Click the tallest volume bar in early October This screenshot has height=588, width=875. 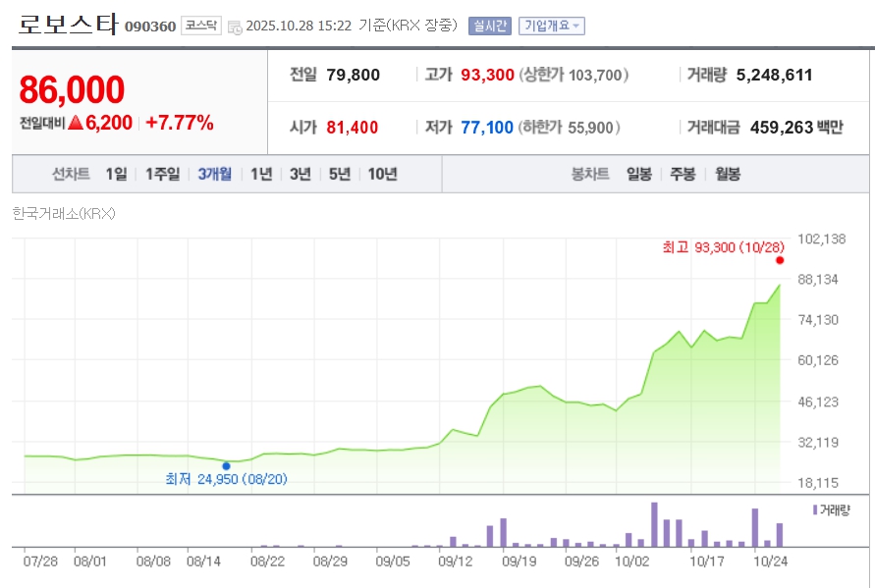click(x=653, y=525)
